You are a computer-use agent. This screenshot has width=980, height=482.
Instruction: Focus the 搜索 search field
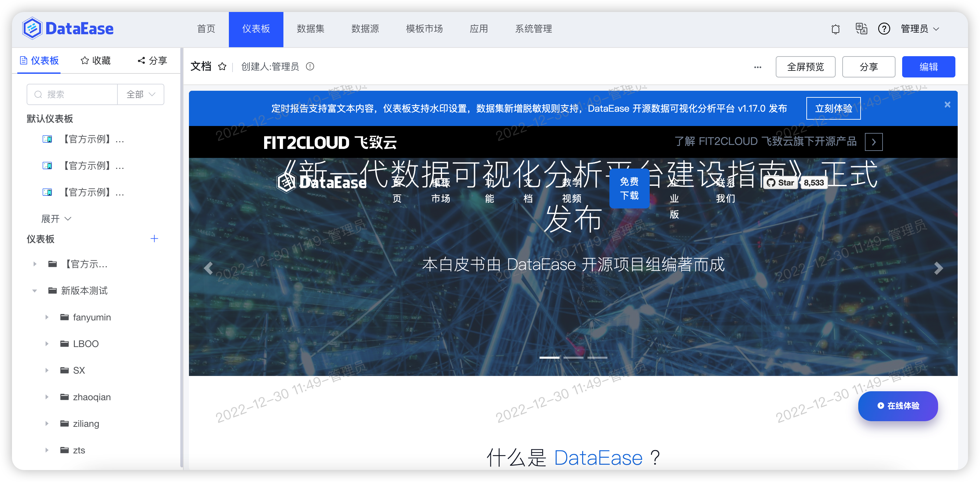[x=72, y=94]
